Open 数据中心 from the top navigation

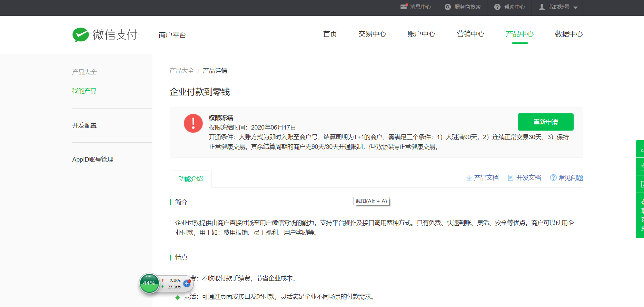569,34
